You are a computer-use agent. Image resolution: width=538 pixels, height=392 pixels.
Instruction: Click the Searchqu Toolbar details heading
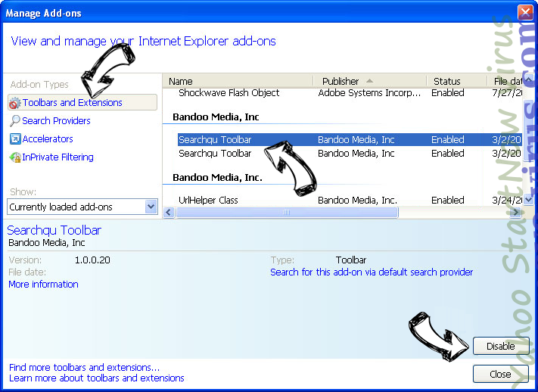[x=54, y=230]
